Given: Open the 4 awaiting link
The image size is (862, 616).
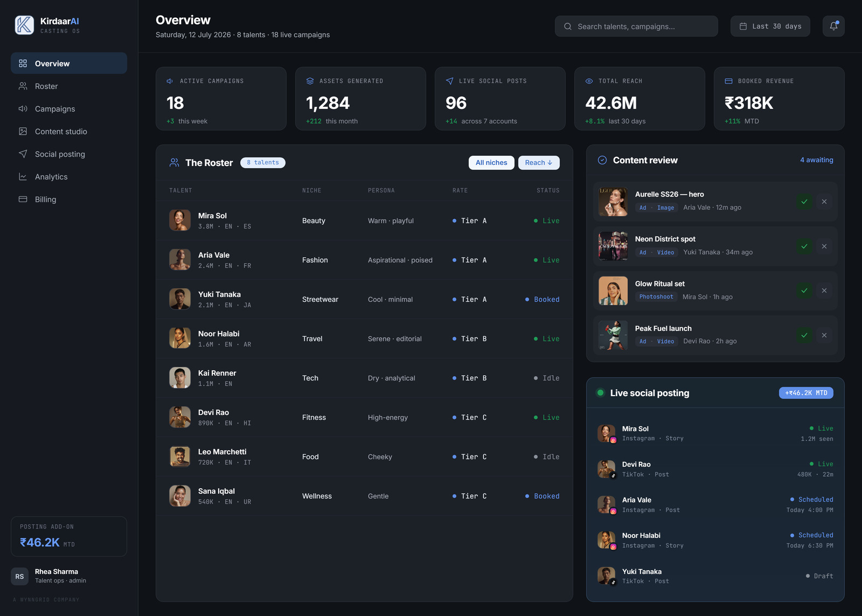Looking at the screenshot, I should (816, 160).
